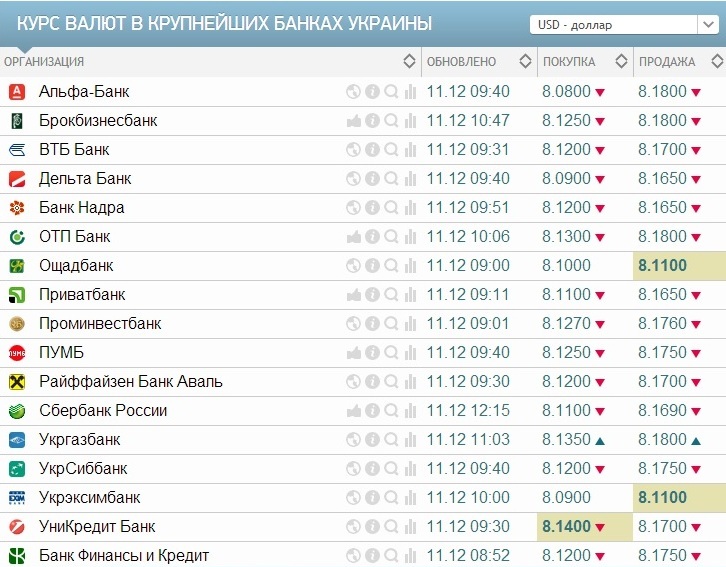Select Сбербанк России sell rate 8.1690

pos(663,411)
